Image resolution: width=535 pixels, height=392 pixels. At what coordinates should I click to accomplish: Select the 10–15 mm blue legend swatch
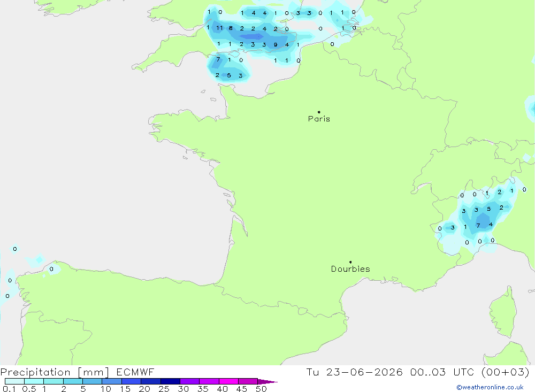[112, 381]
